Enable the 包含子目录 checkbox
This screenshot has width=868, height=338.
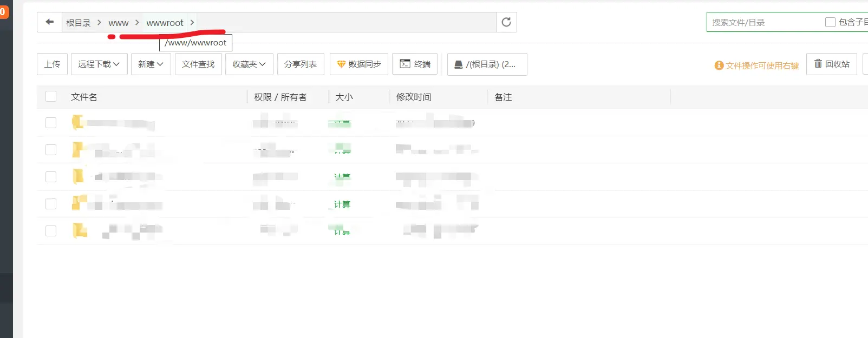(830, 22)
